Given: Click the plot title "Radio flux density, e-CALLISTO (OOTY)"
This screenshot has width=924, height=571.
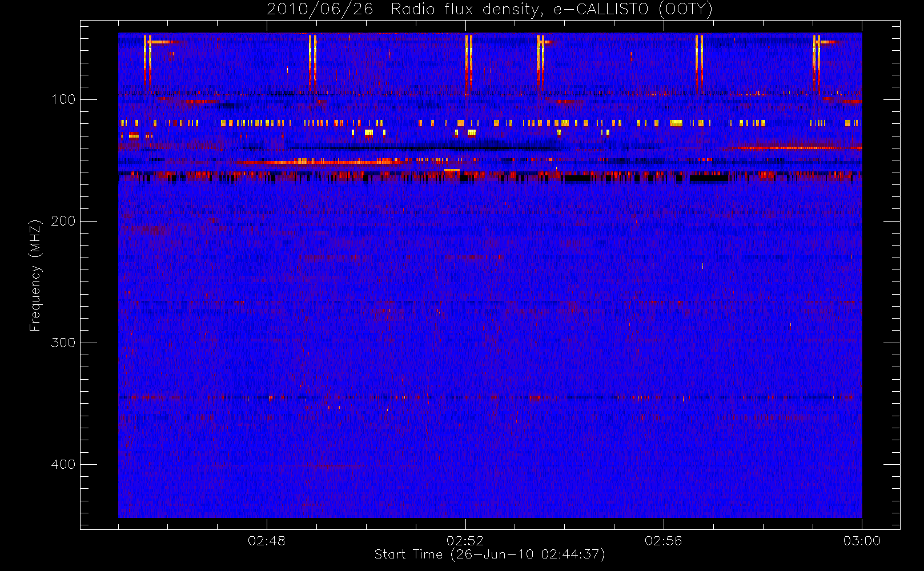Looking at the screenshot, I should tap(552, 10).
